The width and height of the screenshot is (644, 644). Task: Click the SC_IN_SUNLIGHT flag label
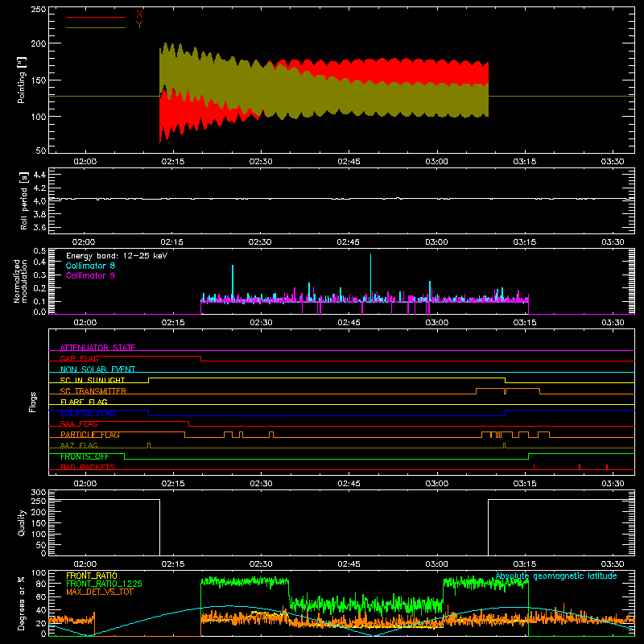pos(93,380)
